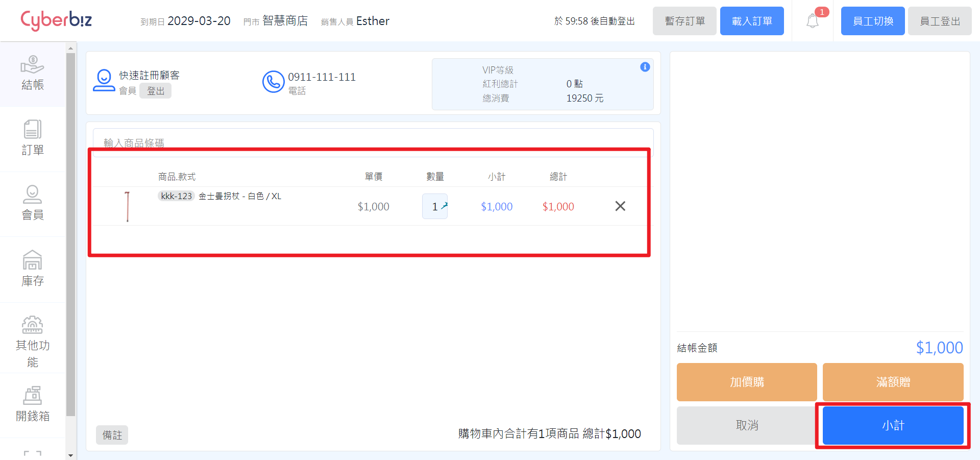Click the 商品.款式 column header
Image resolution: width=980 pixels, height=460 pixels.
(x=177, y=177)
